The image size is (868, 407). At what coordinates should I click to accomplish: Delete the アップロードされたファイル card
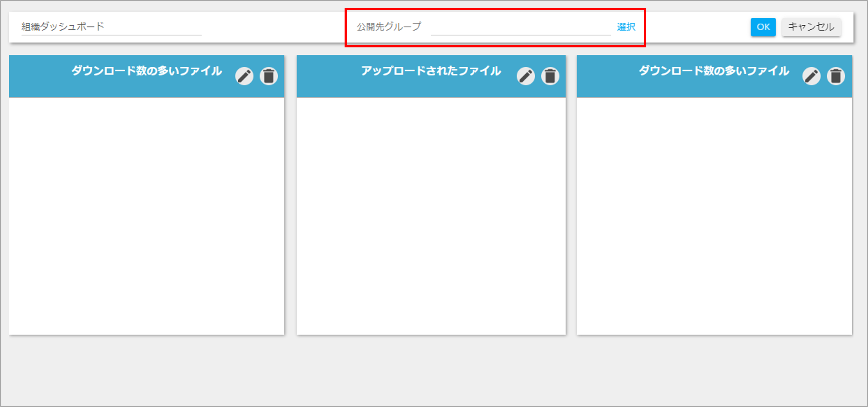click(550, 76)
